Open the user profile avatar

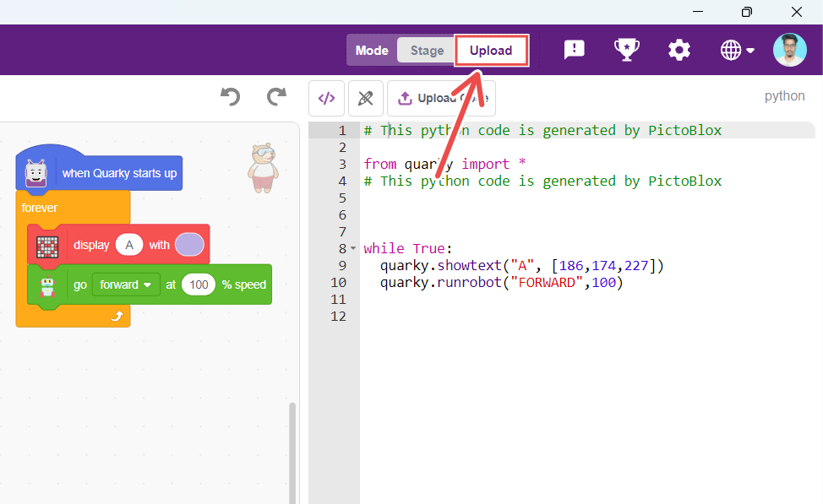[x=790, y=50]
